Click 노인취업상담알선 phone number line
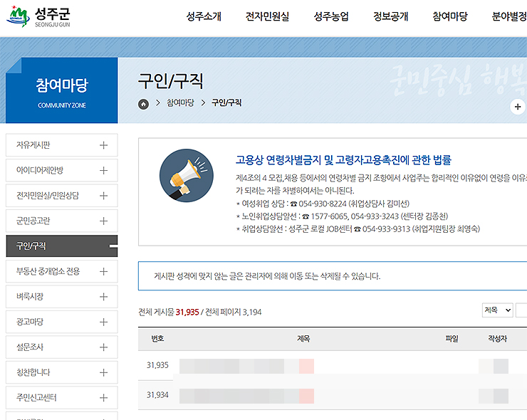The width and height of the screenshot is (527, 420). tap(342, 216)
